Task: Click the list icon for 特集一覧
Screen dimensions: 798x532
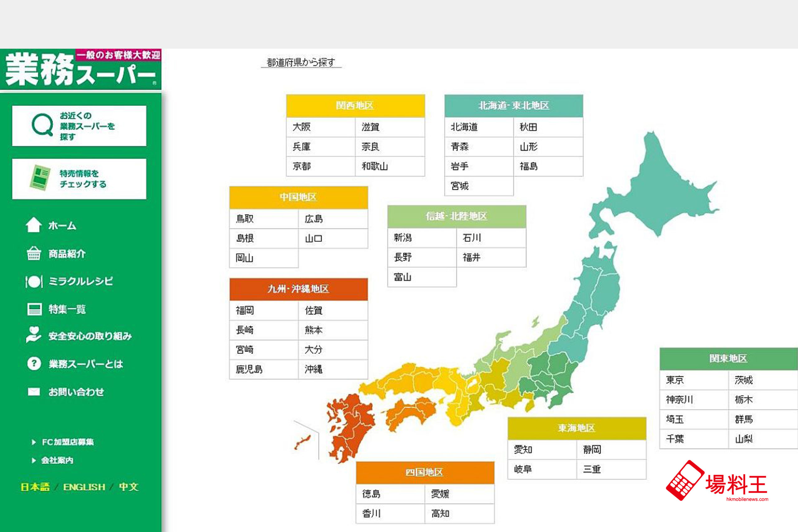Action: point(34,309)
